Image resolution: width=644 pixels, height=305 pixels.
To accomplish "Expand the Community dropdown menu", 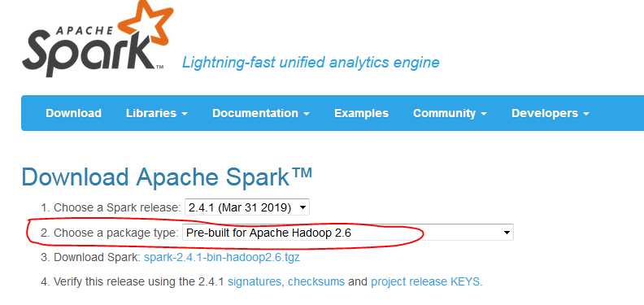I will 450,113.
